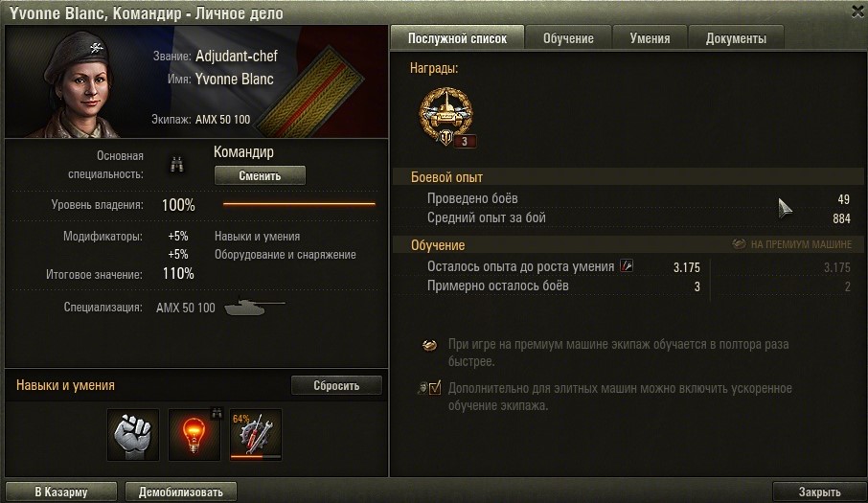Click the Sixth Sense light bulb skill icon
The width and height of the screenshot is (868, 503).
click(x=194, y=435)
